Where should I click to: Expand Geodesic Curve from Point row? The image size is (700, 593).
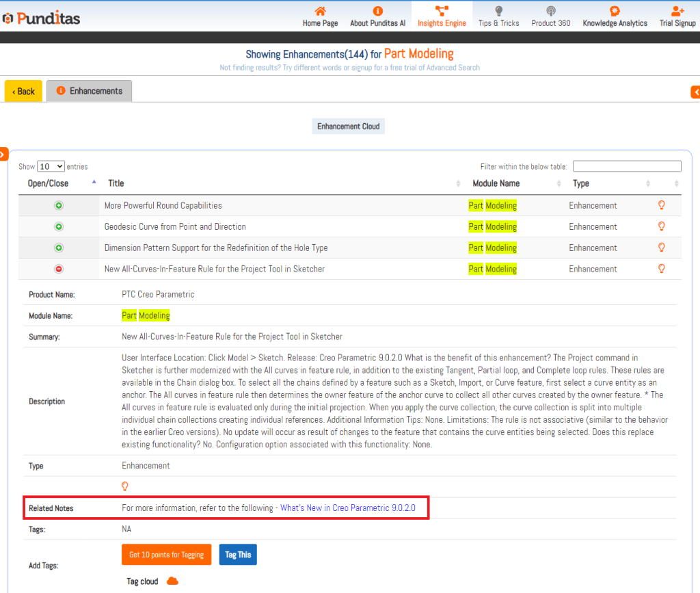(x=59, y=227)
